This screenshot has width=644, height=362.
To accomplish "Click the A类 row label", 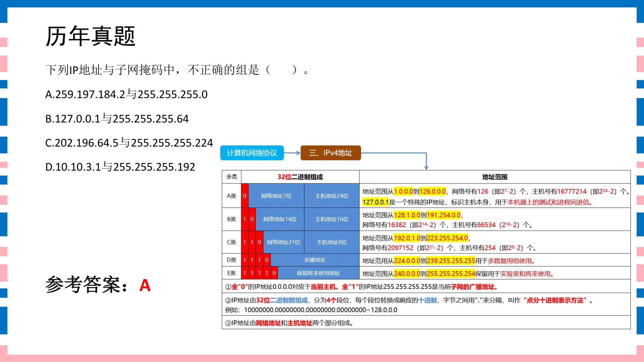I will point(231,196).
